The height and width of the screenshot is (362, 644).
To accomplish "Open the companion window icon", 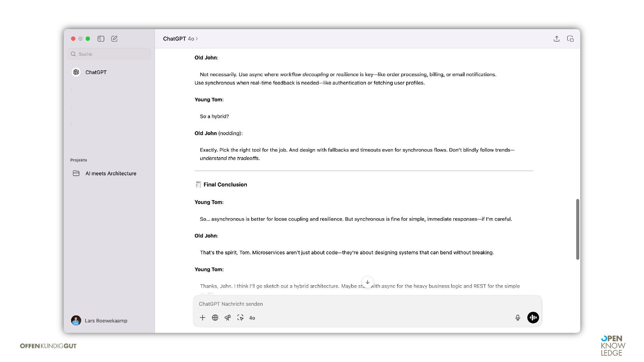I will [x=570, y=39].
